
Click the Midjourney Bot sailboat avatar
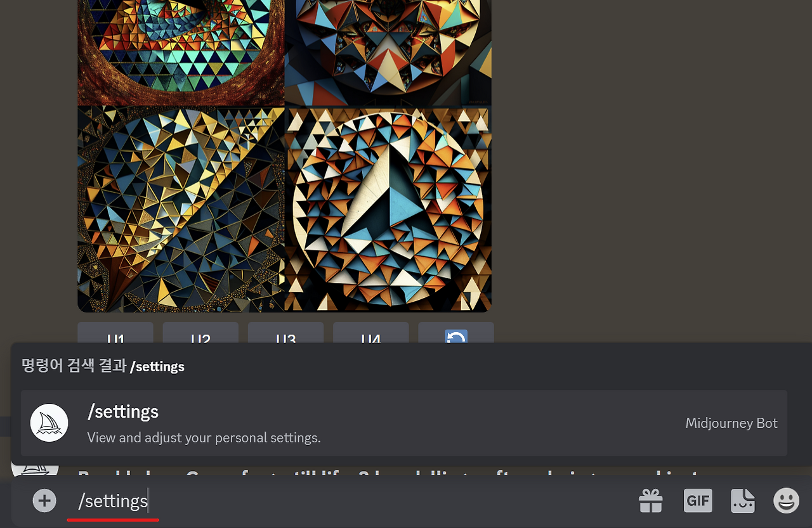pos(49,422)
